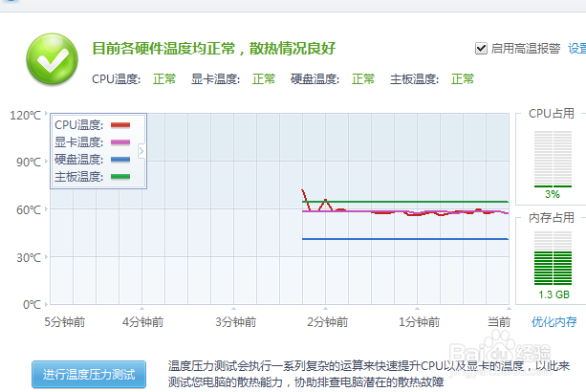
Task: Toggle the 启用高温报警 checkbox
Action: [481, 49]
